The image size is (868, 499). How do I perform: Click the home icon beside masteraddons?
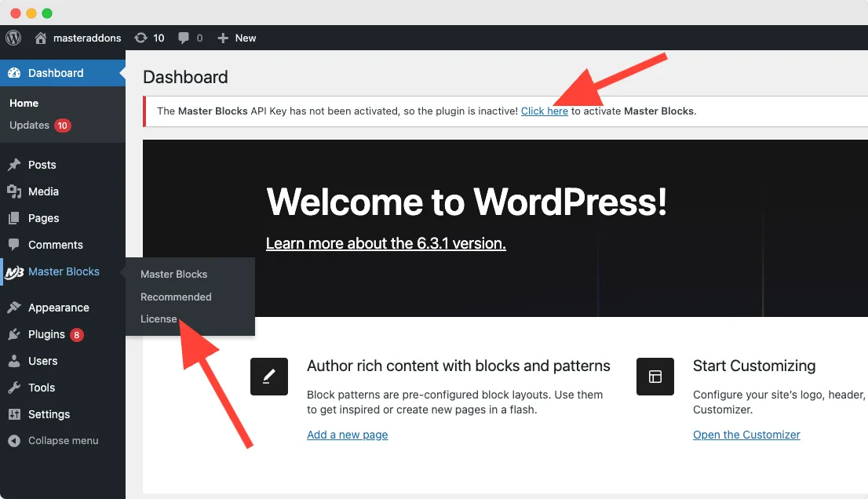click(x=40, y=38)
